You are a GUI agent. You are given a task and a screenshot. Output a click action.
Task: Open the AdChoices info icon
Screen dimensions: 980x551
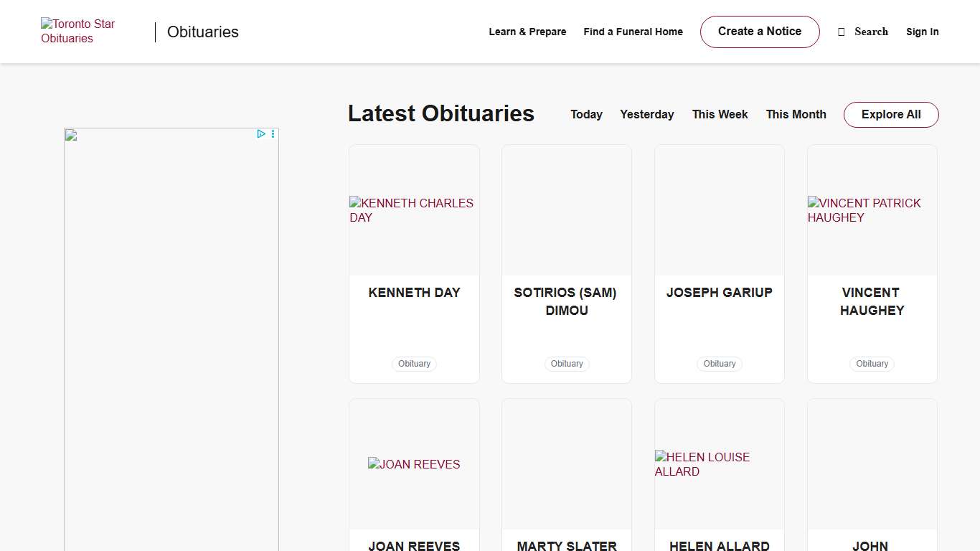(261, 133)
